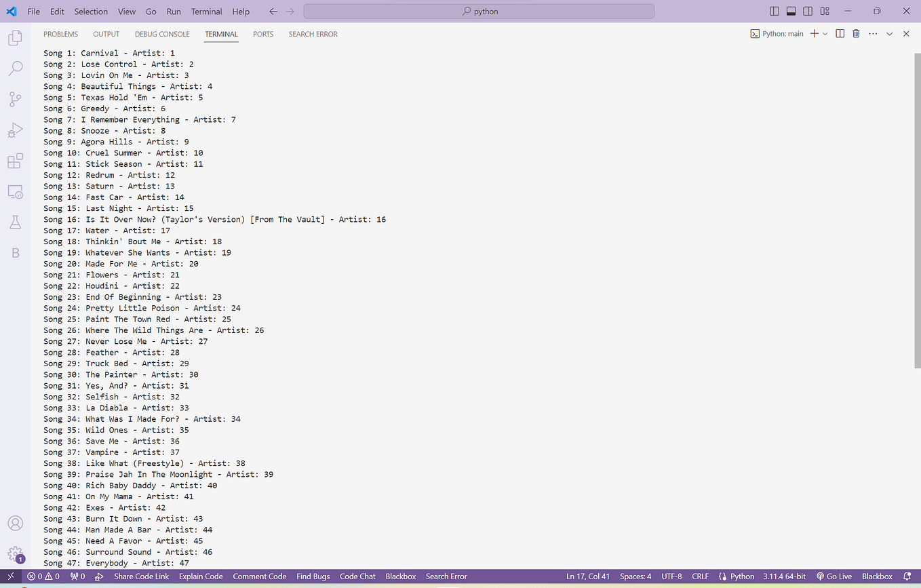Launch Go Live from the status bar

coord(834,576)
